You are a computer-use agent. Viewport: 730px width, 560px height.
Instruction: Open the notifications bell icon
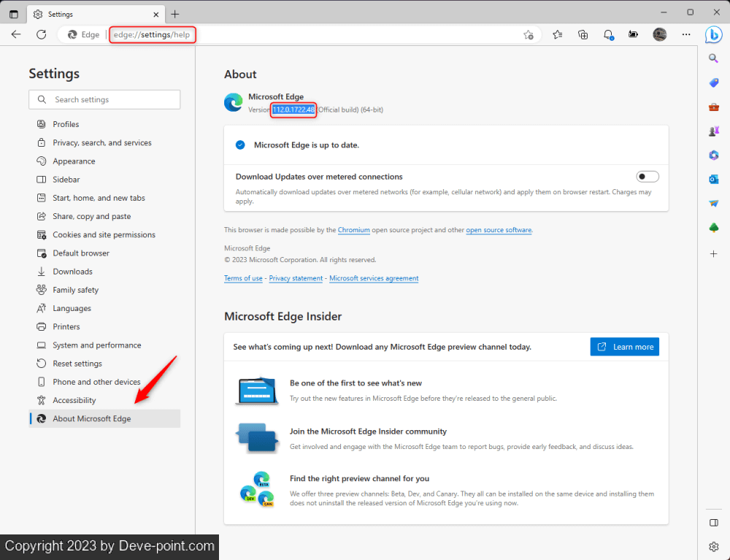pyautogui.click(x=608, y=34)
